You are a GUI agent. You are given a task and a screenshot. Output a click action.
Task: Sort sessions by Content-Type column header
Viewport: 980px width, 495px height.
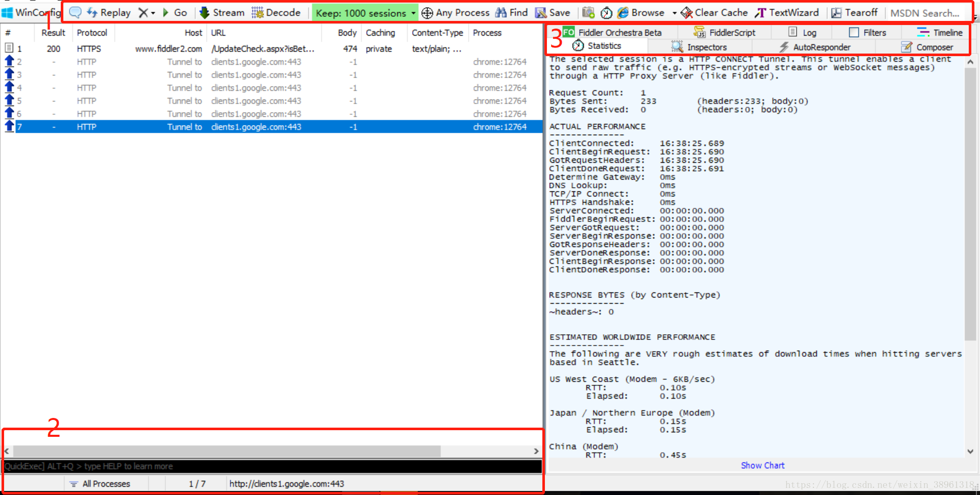(x=437, y=33)
